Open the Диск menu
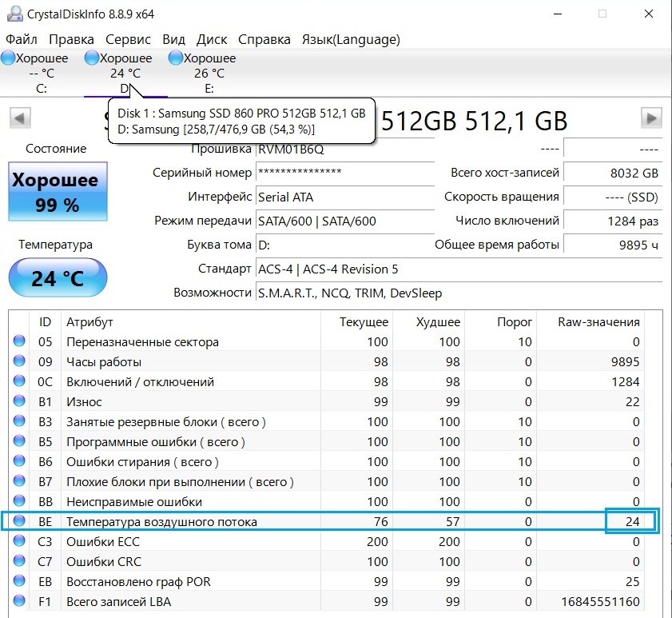The image size is (672, 618). 212,39
